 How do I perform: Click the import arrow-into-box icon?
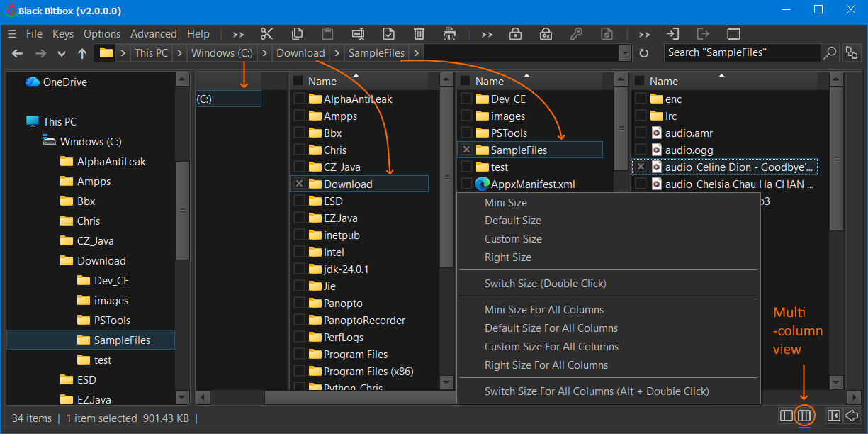pyautogui.click(x=673, y=33)
